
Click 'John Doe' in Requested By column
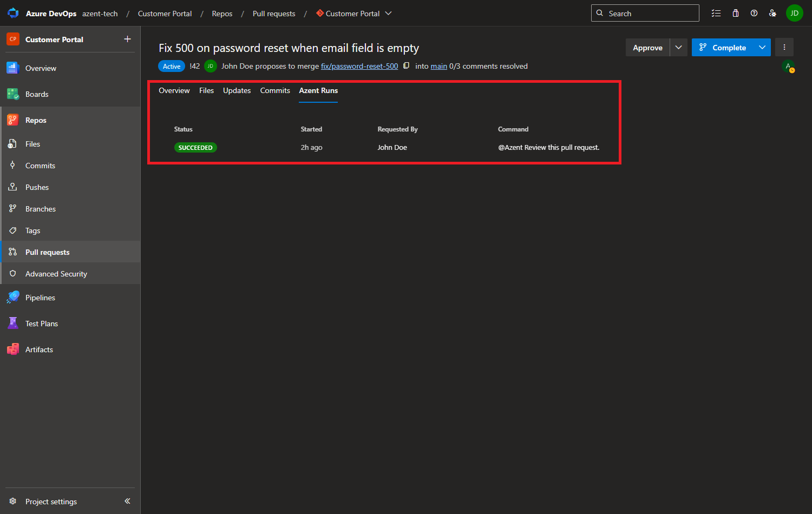pos(392,147)
